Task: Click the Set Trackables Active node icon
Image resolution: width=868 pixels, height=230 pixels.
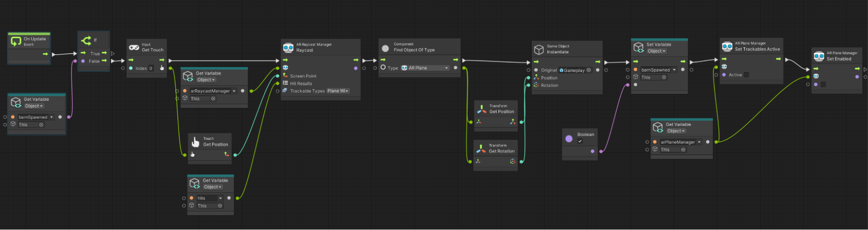Action: click(727, 46)
